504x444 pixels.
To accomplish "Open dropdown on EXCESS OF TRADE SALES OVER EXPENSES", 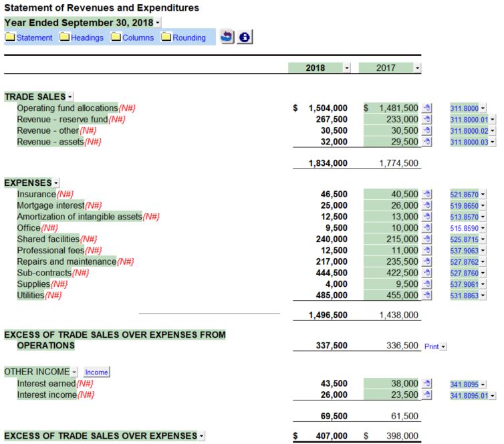I will click(x=201, y=436).
